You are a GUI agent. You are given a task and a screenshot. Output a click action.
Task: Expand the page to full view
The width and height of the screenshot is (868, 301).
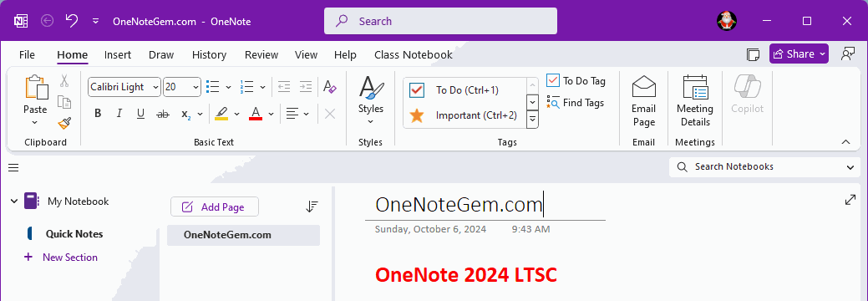coord(850,200)
